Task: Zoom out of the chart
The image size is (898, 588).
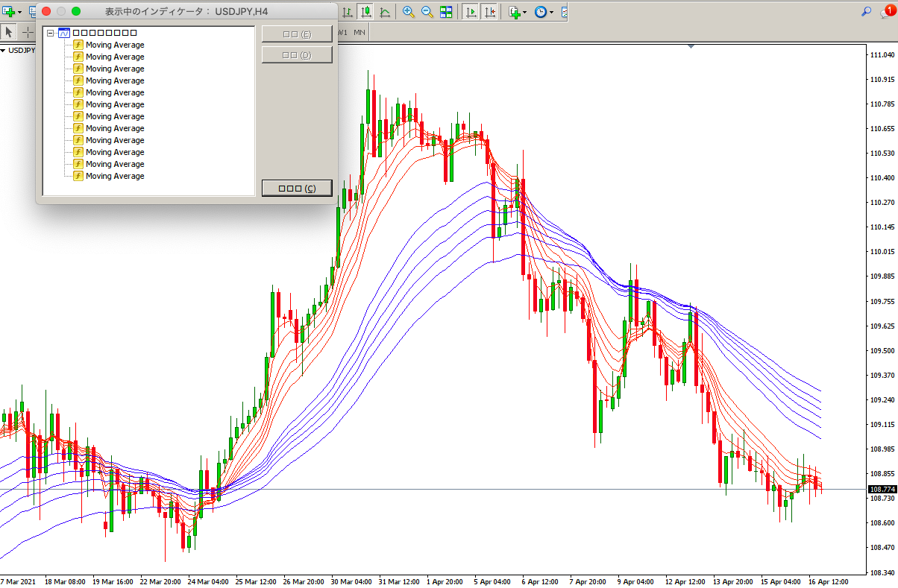Action: (x=427, y=12)
